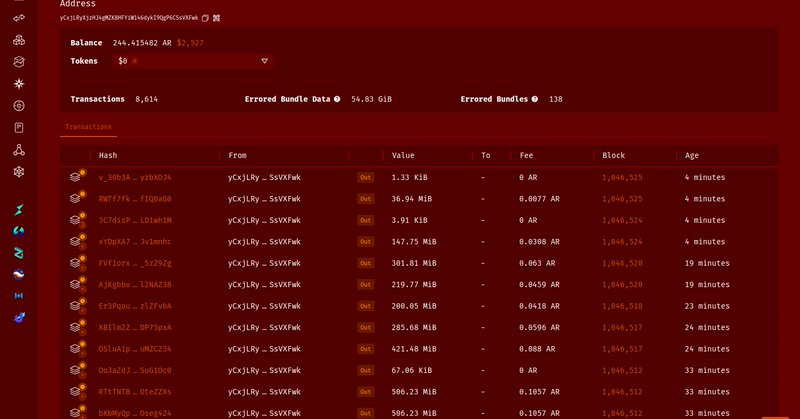Screen dimensions: 800x419
Task: Open block 1,046,524 on the 3C7disP row
Action: click(x=622, y=220)
